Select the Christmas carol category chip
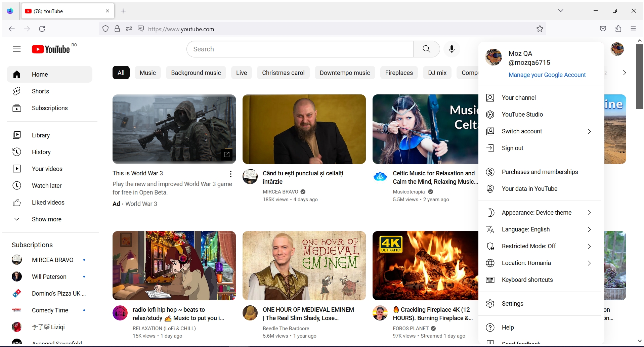 [x=283, y=73]
